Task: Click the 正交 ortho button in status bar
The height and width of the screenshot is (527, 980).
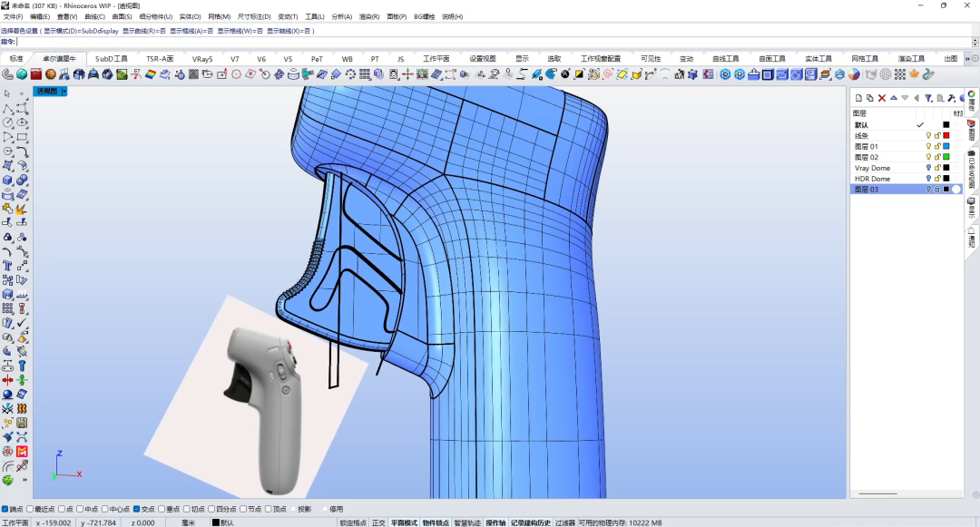Action: click(378, 522)
